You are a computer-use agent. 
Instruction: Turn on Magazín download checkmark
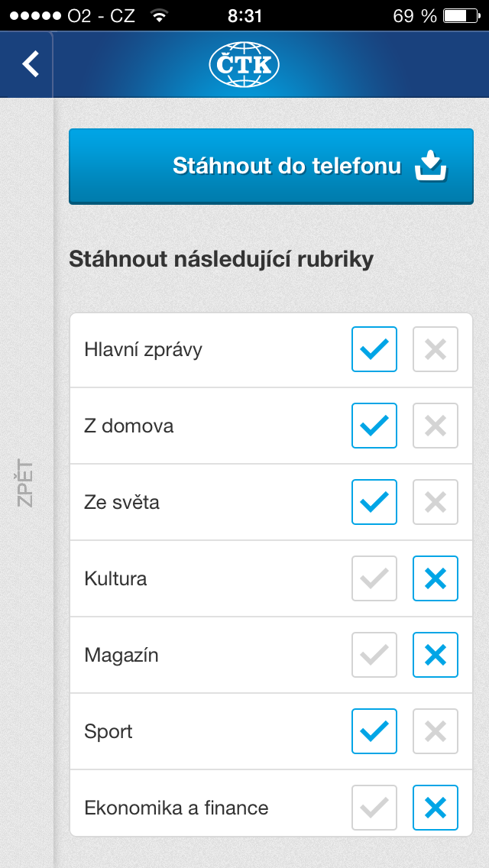[x=374, y=655]
